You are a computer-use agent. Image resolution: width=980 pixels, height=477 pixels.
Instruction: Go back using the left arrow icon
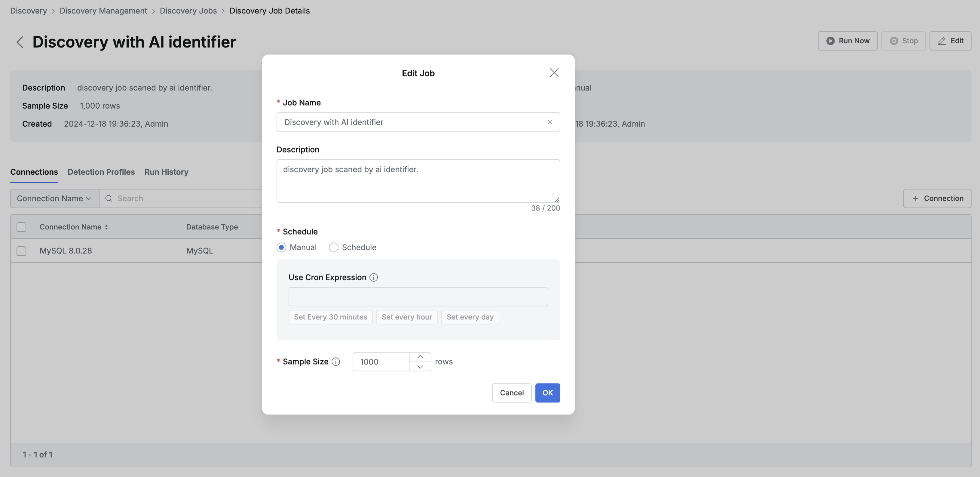click(x=20, y=42)
